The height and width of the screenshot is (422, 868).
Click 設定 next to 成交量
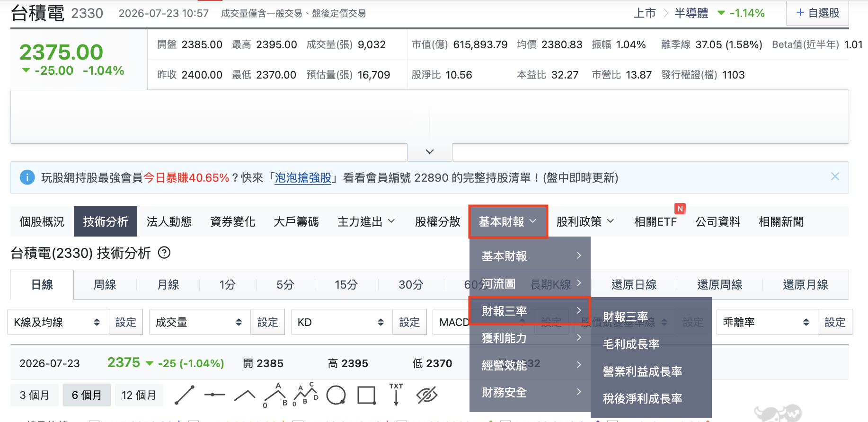tap(268, 322)
